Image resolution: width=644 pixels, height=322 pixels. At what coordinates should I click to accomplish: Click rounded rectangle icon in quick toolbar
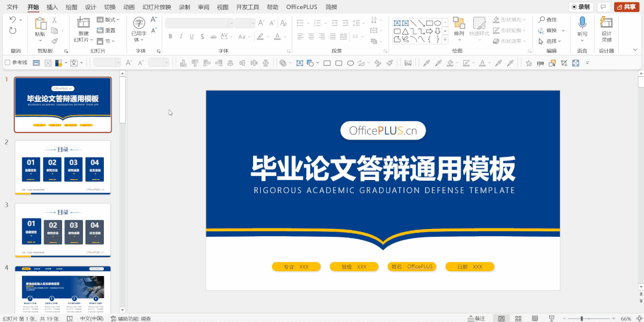(339, 63)
